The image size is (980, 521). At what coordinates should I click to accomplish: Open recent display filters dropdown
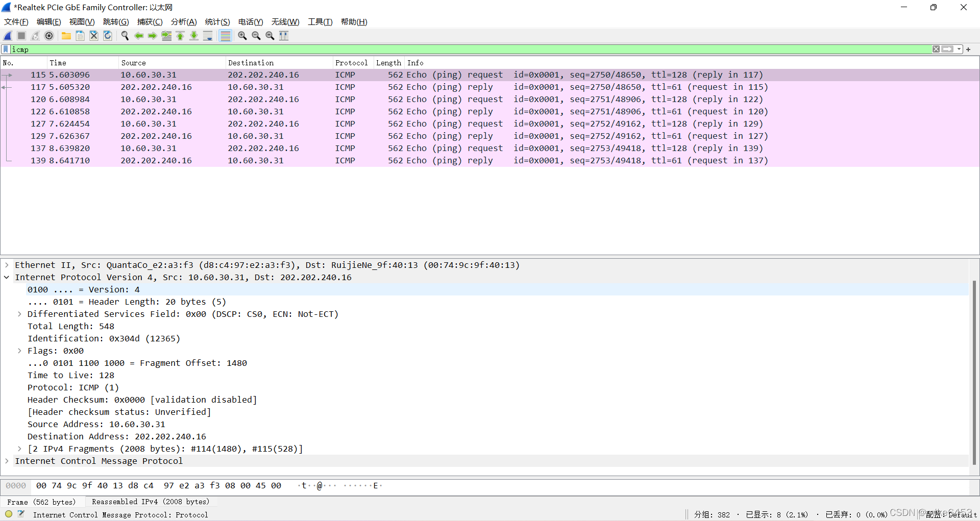coord(959,49)
